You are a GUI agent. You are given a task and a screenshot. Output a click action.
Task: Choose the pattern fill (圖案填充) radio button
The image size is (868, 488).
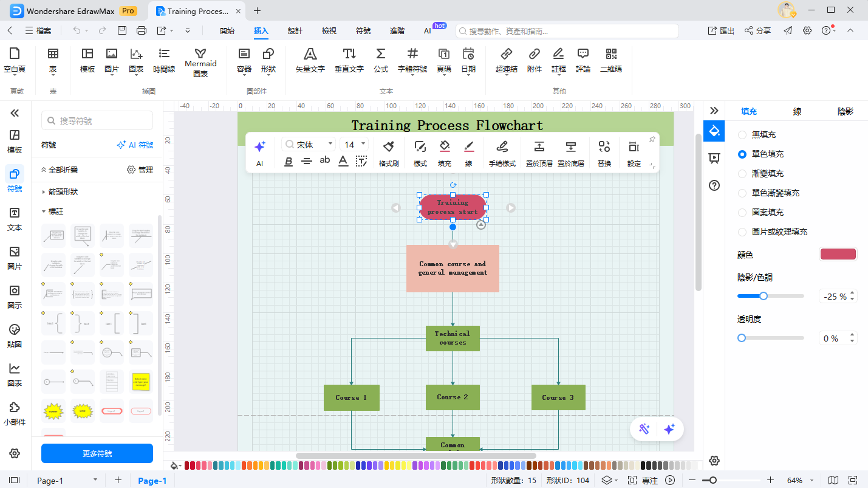pos(742,212)
